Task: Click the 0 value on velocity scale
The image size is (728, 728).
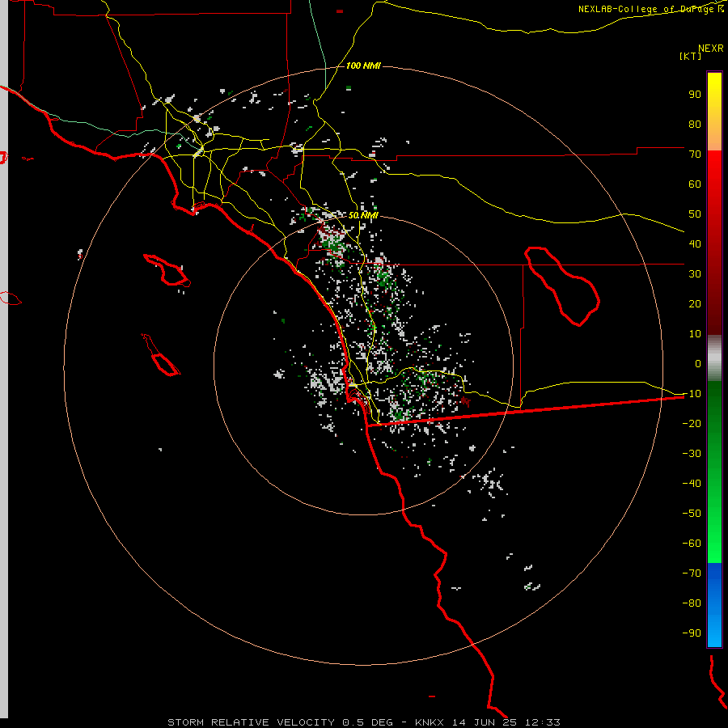Action: pos(698,363)
